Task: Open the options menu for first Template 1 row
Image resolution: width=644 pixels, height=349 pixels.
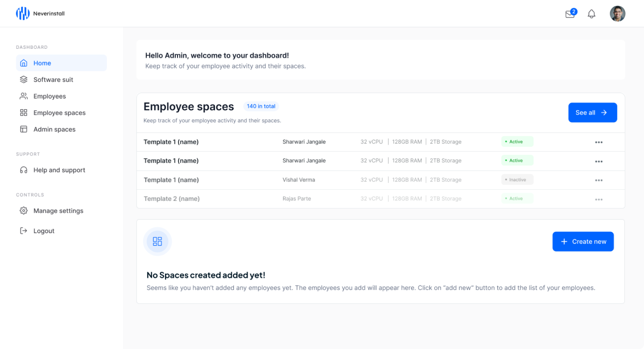Action: tap(599, 142)
